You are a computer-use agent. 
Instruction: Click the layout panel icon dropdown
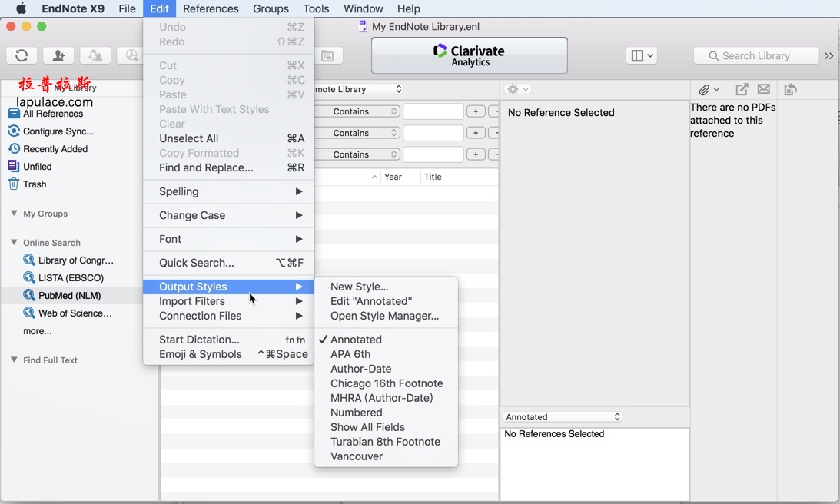(x=641, y=56)
